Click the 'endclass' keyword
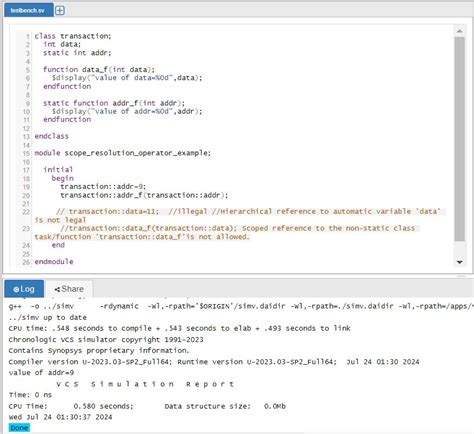This screenshot has width=474, height=434. pos(51,136)
